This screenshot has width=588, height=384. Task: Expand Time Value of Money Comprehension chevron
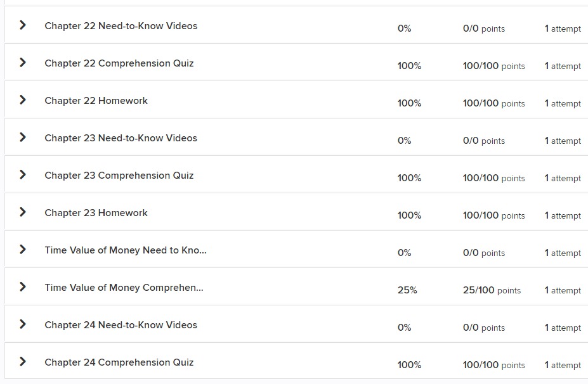[x=23, y=287]
